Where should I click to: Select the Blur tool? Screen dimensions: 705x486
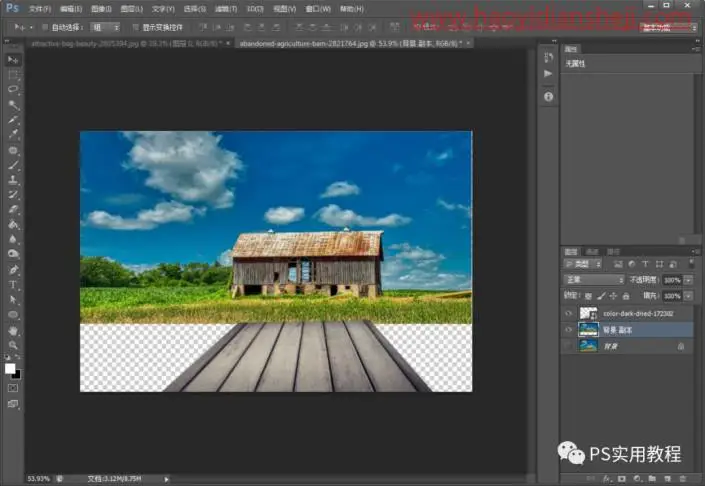[x=13, y=239]
